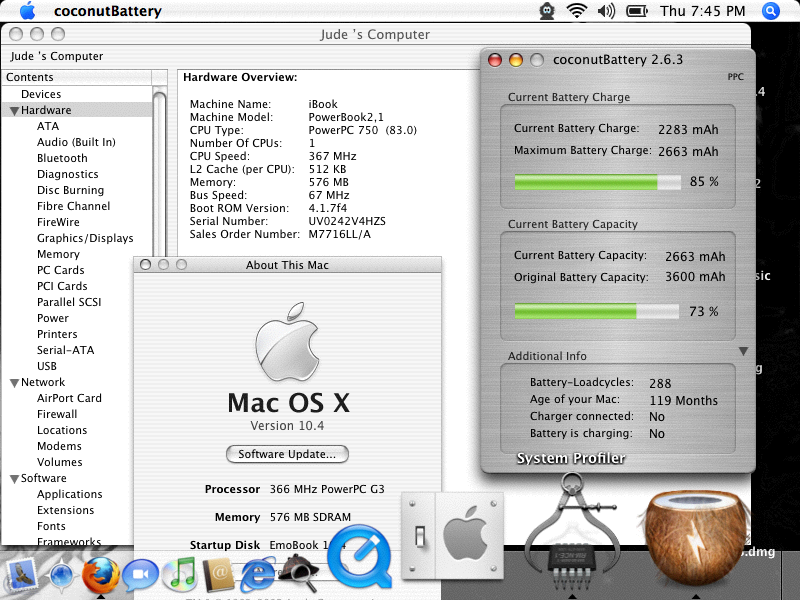Viewport: 800px width, 600px height.
Task: Collapse the Hardware section in Contents
Action: tap(14, 110)
